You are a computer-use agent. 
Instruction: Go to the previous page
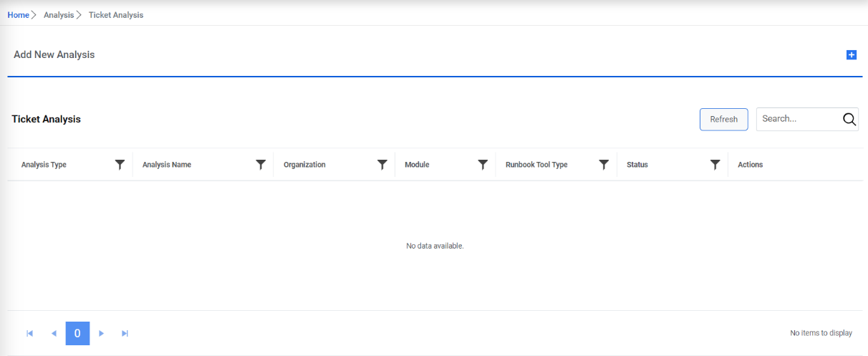54,333
